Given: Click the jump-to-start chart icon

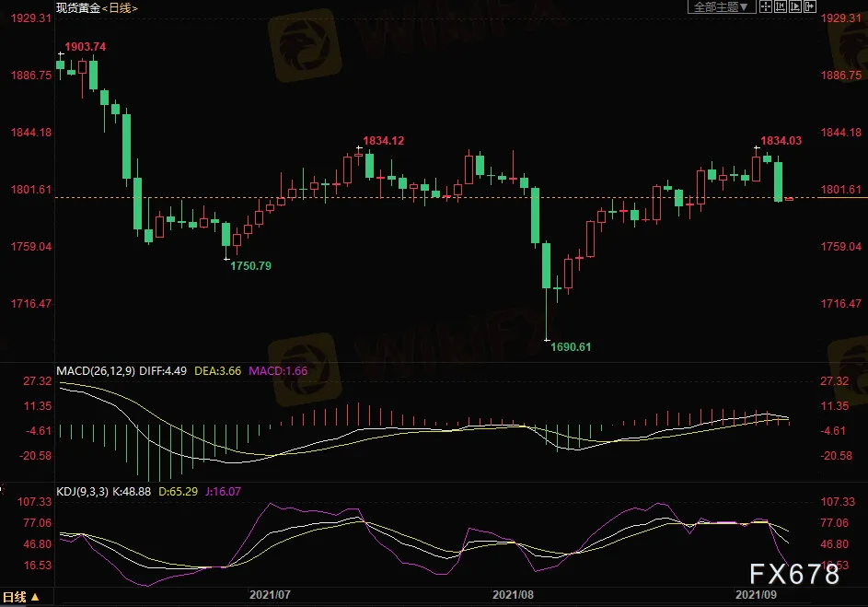Looking at the screenshot, I should coord(781,6).
